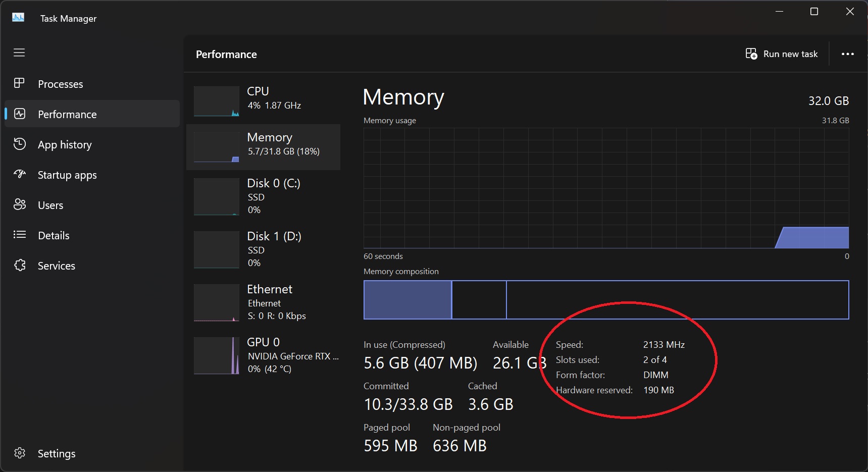Select the Startup apps gauge icon
Image resolution: width=868 pixels, height=472 pixels.
(19, 174)
